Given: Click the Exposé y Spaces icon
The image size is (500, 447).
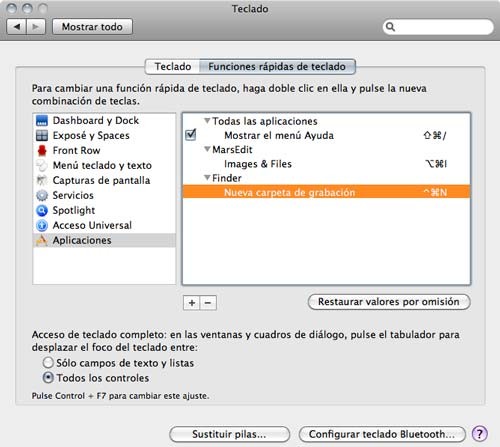Looking at the screenshot, I should (42, 135).
